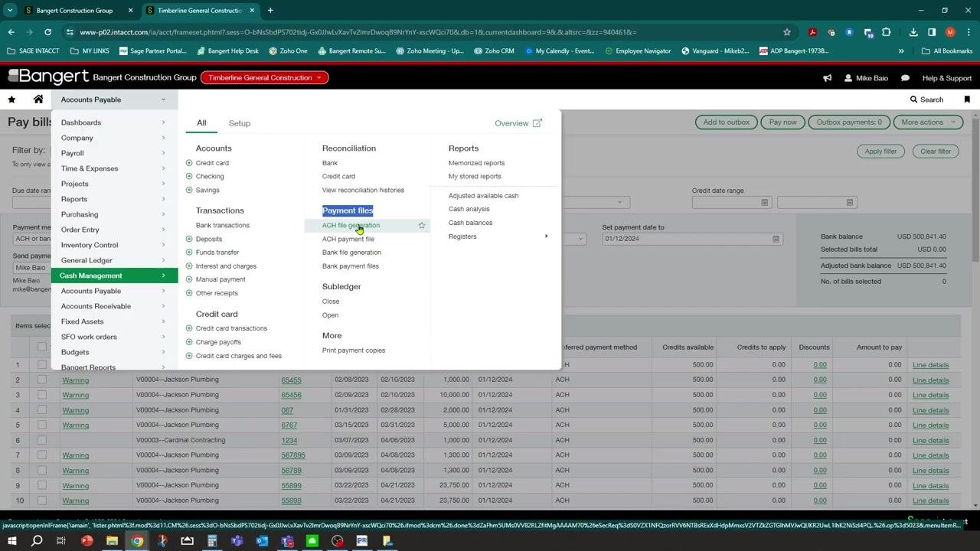This screenshot has width=980, height=551.
Task: Click the announcements megaphone icon
Action: click(827, 78)
